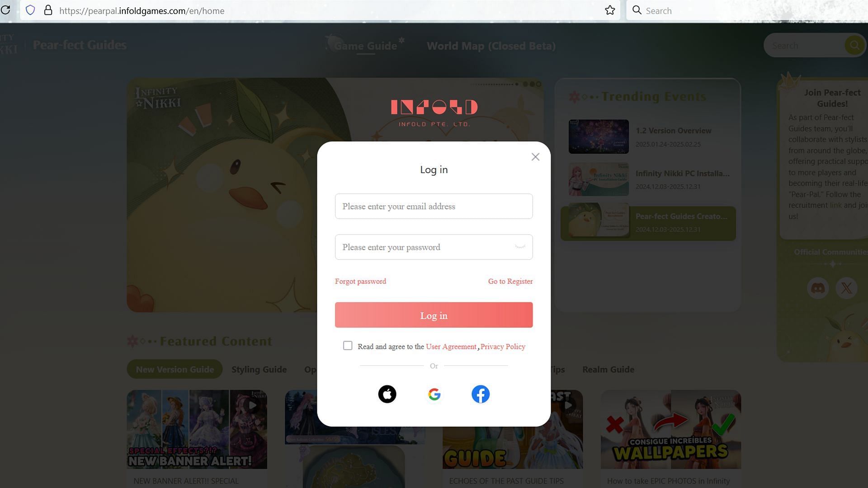868x488 pixels.
Task: Click the Apple sign-in icon
Action: tap(387, 393)
